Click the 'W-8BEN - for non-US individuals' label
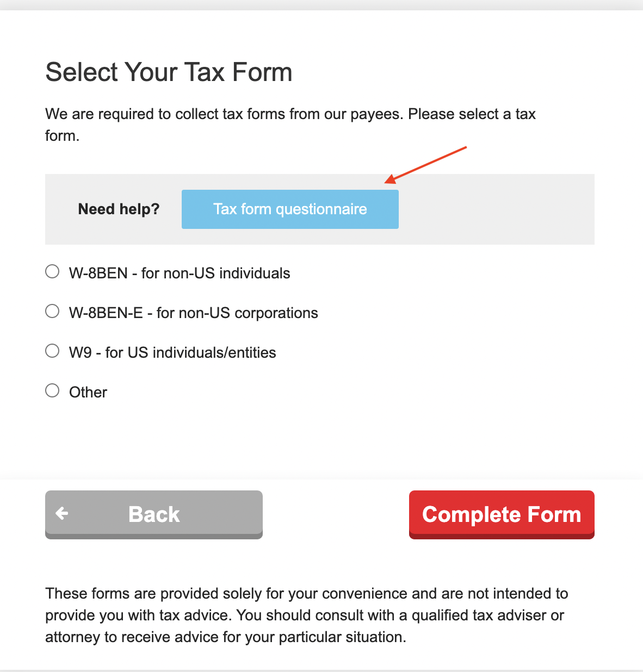643x672 pixels. (x=180, y=273)
